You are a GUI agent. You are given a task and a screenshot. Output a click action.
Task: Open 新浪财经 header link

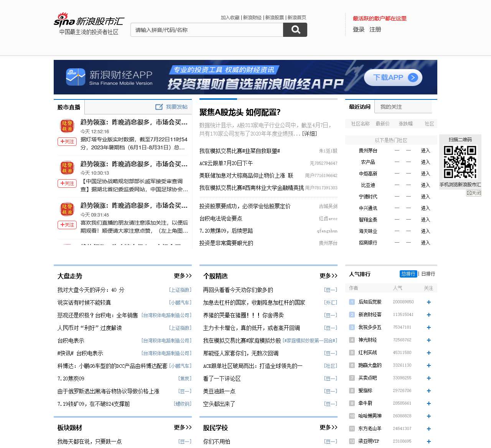252,18
